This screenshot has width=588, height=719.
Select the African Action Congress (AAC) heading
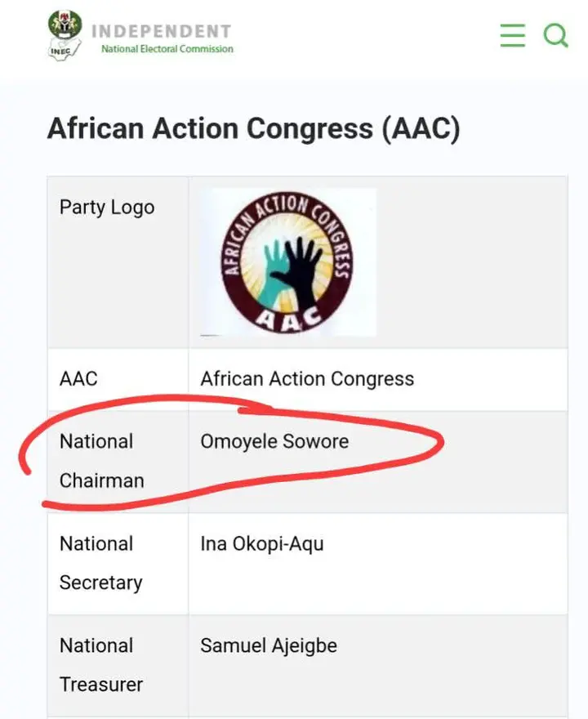[x=253, y=129]
